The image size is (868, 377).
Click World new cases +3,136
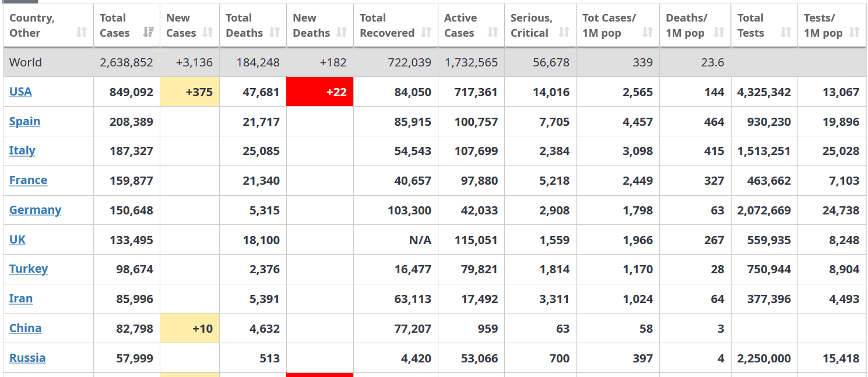tap(194, 62)
